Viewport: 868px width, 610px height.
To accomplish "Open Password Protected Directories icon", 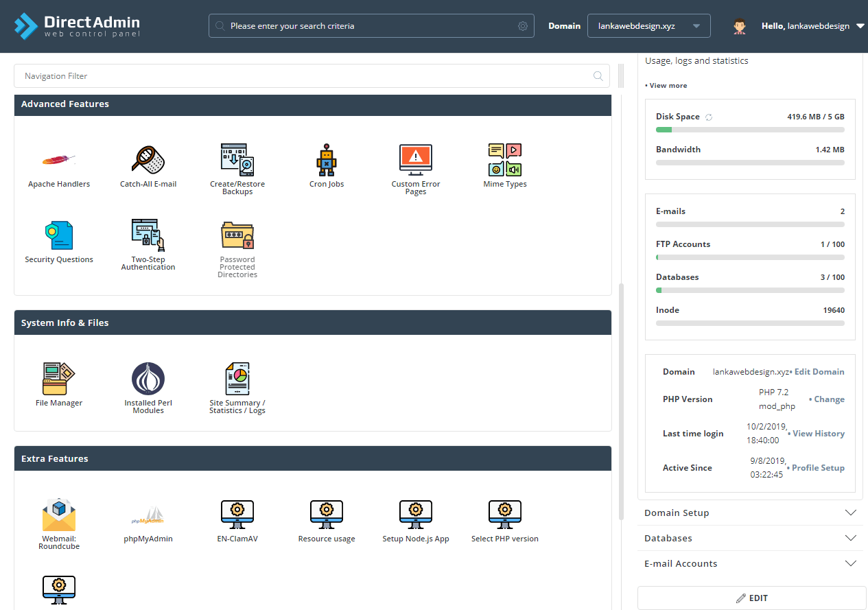I will click(237, 235).
